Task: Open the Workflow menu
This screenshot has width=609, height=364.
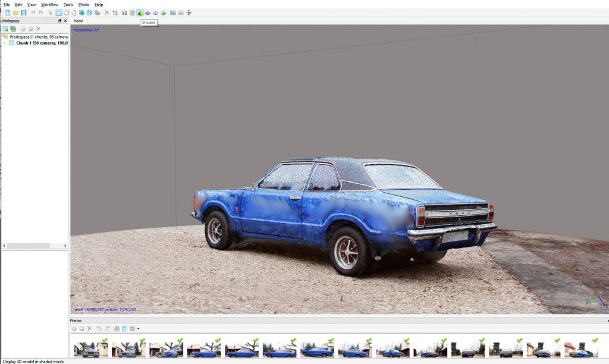Action: click(49, 4)
